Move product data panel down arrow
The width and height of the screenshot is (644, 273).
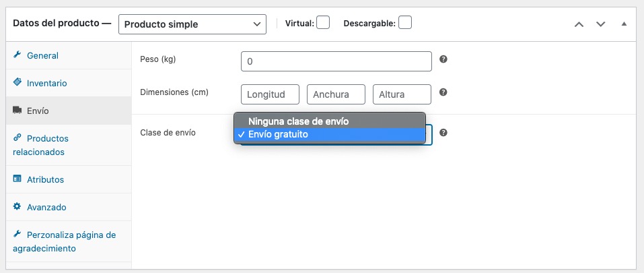[x=601, y=24]
